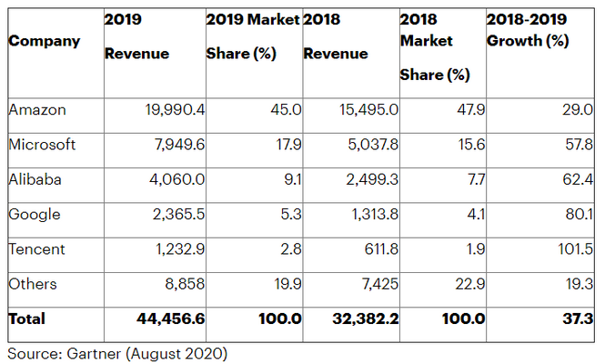Click Amazon's 2019 revenue 19,990.4

click(175, 110)
